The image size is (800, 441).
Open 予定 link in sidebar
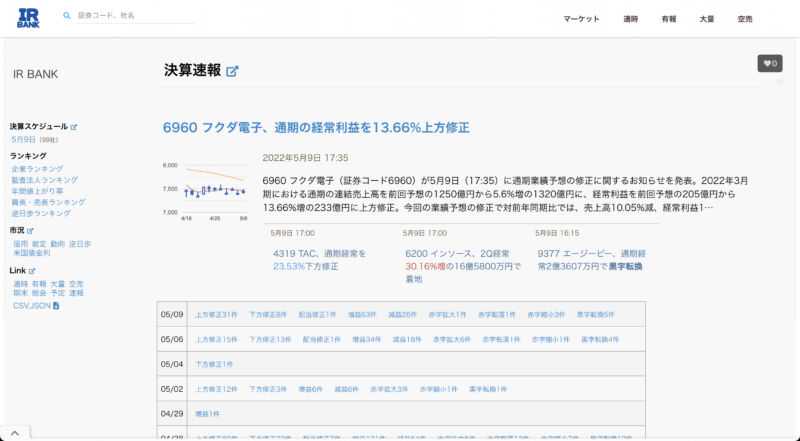(58, 293)
